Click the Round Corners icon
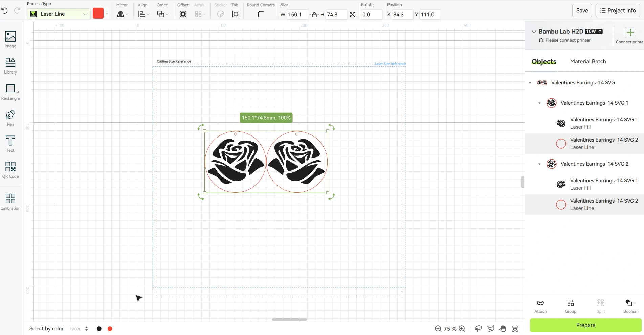Image resolution: width=644 pixels, height=335 pixels. [261, 14]
